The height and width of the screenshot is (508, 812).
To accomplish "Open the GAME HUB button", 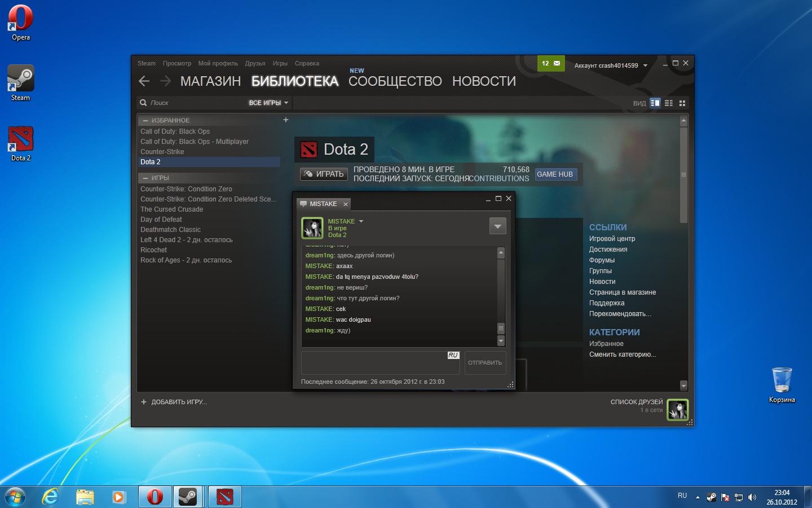I will point(555,174).
